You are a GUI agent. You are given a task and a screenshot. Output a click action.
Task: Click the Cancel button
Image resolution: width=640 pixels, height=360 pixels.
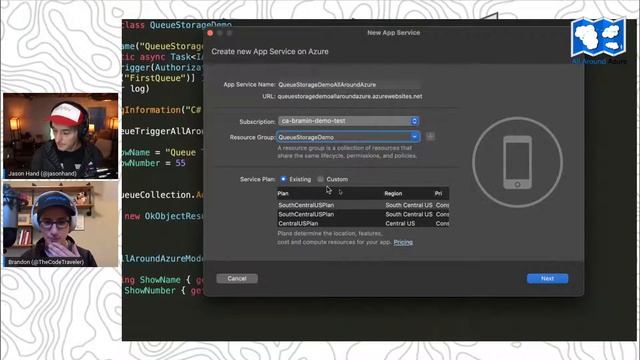(237, 278)
